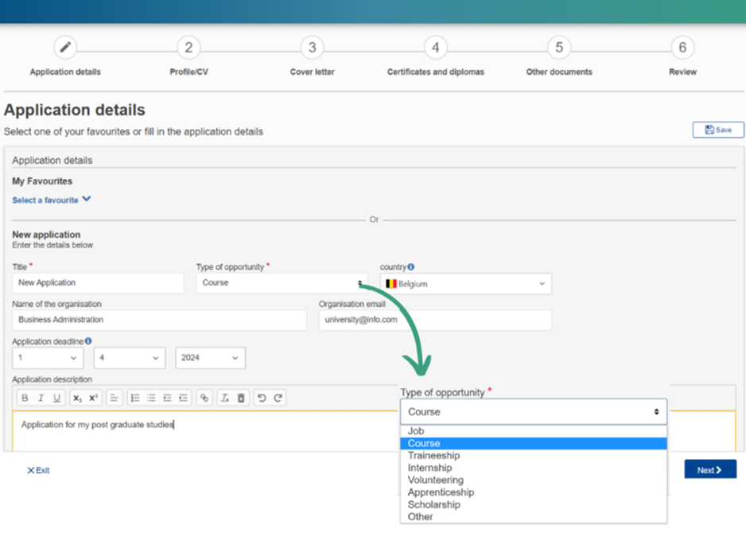Select Traineeship from the opportunity list
This screenshot has height=560, width=746.
click(534, 455)
